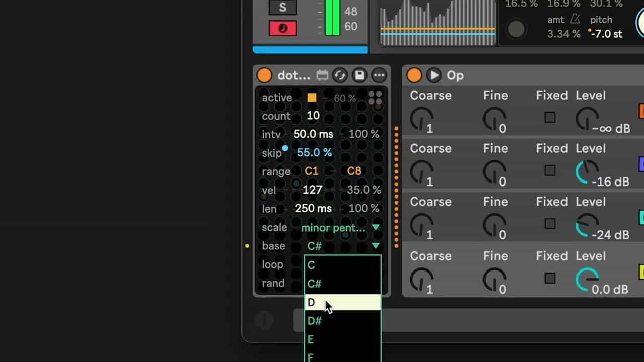Click the count value 10 field
Screen dimensions: 644x362
[313, 116]
